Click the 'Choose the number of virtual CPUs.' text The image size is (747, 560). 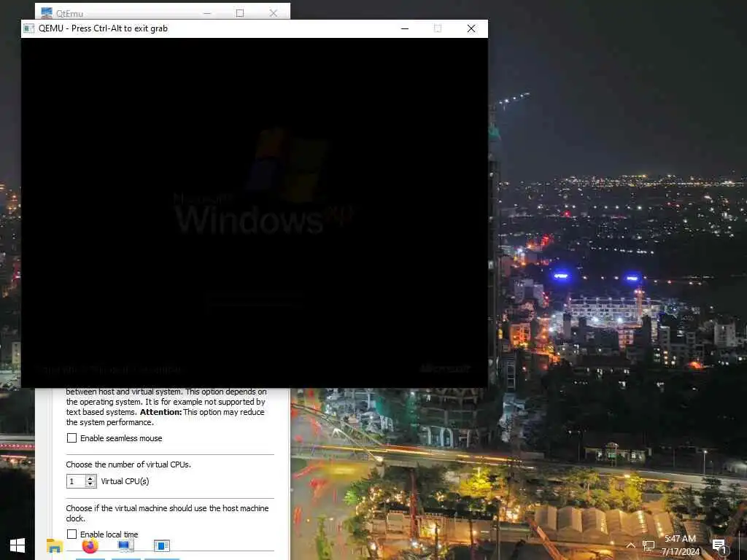click(x=128, y=464)
